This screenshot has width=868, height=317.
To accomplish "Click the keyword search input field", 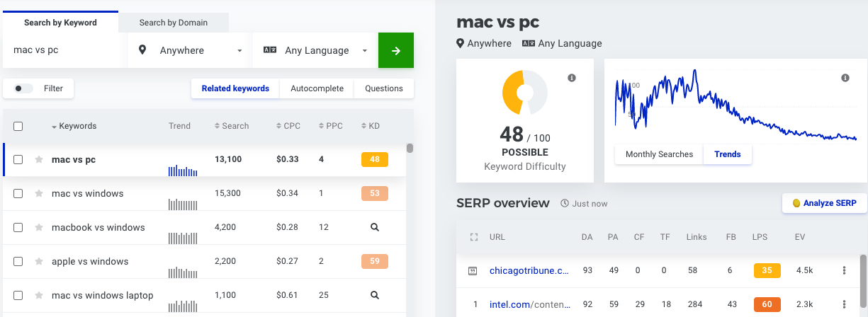I will (65, 50).
